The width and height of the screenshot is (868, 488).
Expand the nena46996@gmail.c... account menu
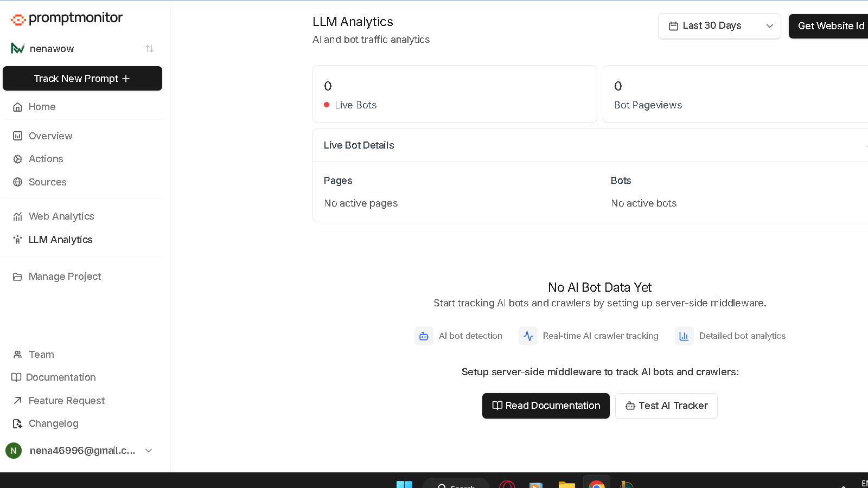80,451
